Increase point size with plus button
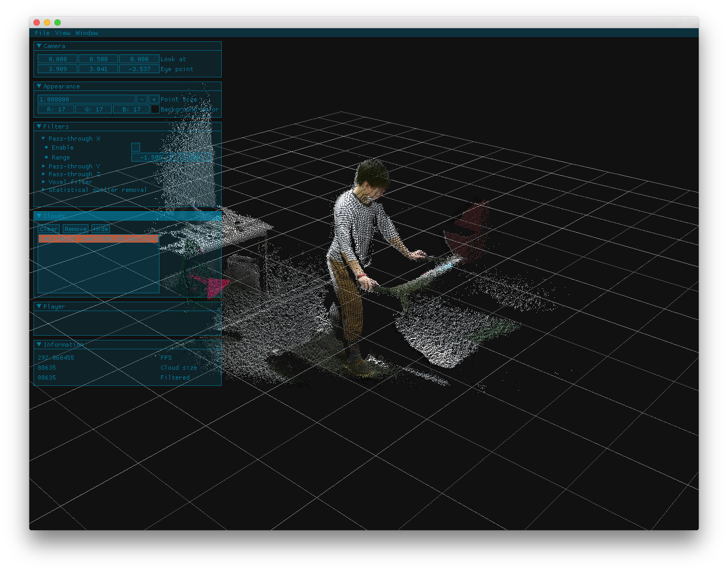The image size is (728, 572). pos(154,99)
